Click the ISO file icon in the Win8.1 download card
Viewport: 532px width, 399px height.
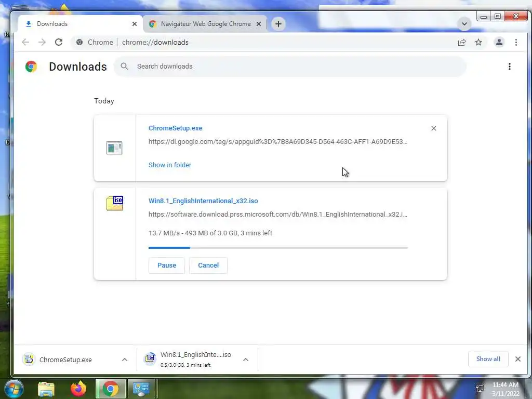(115, 203)
